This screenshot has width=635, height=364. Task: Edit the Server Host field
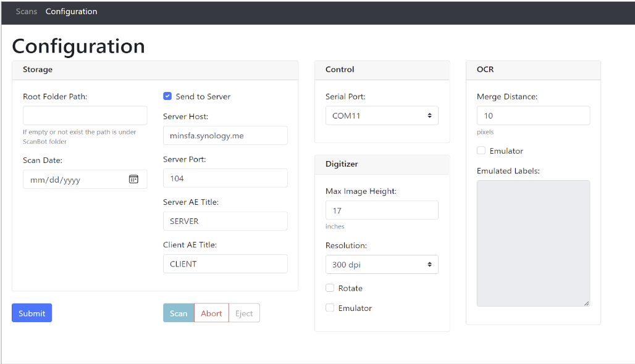point(225,136)
